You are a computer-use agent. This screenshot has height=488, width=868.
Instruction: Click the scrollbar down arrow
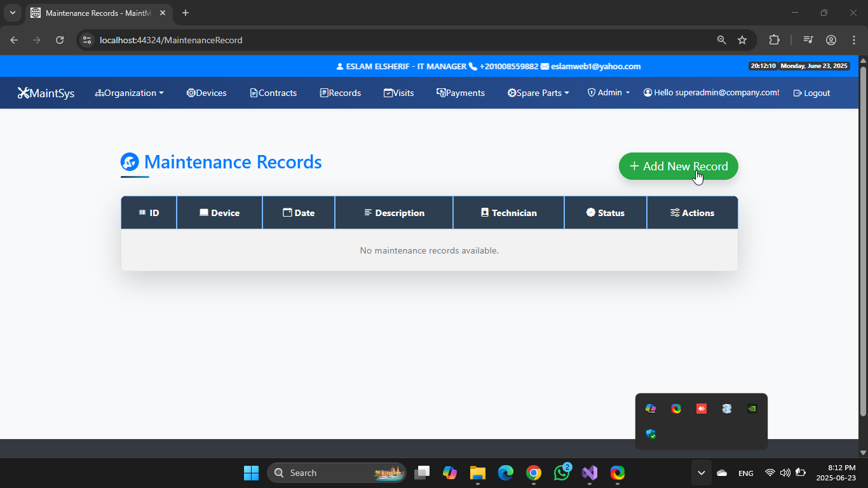point(863,452)
